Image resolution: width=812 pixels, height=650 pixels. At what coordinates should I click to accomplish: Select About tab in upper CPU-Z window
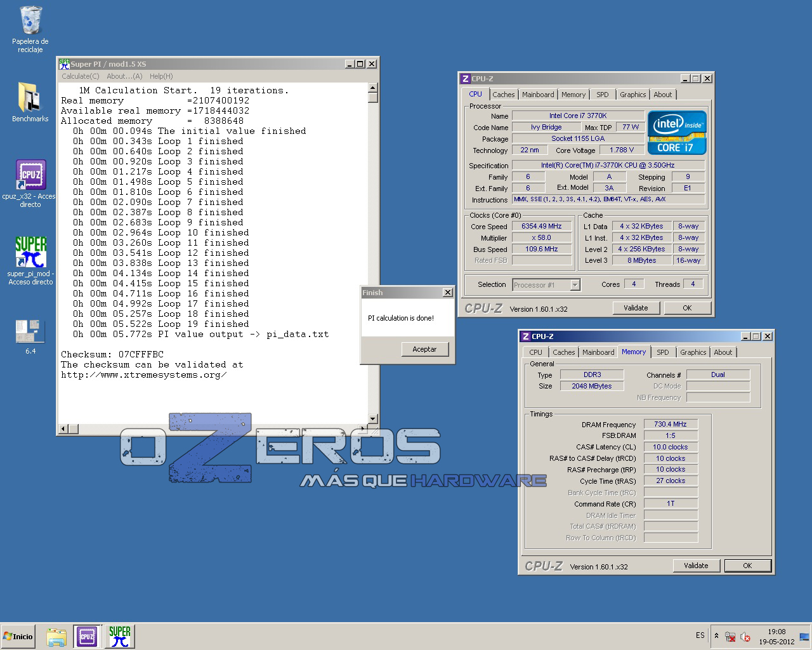coord(663,95)
